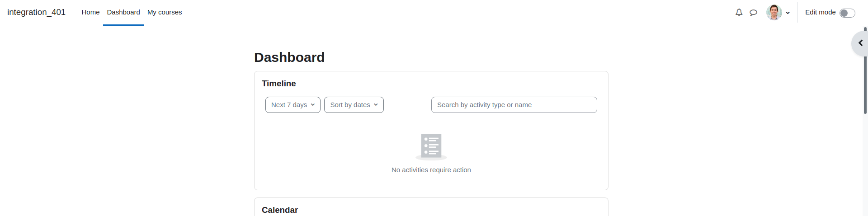Go to the Home nav item
Viewport: 868px width, 216px height.
[x=90, y=12]
